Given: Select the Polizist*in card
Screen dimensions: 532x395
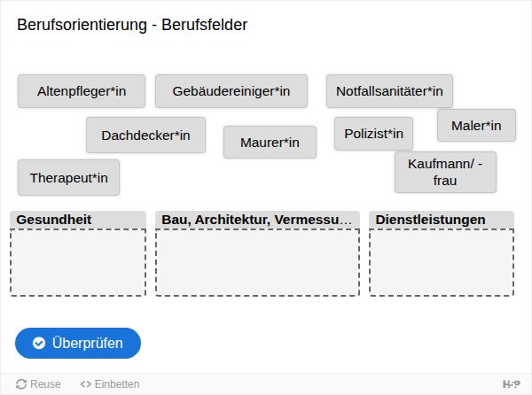Looking at the screenshot, I should click(x=373, y=134).
